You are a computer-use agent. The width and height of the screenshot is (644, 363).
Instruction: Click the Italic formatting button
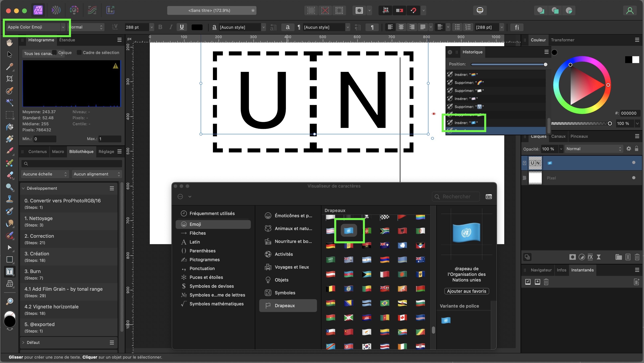[171, 27]
